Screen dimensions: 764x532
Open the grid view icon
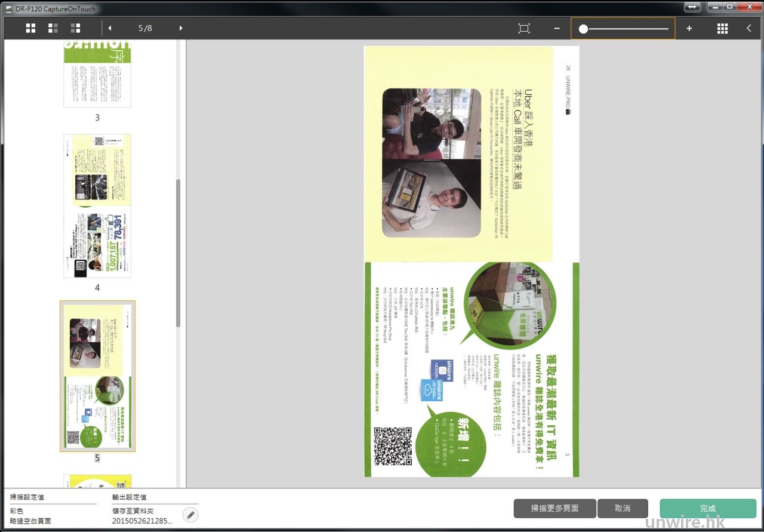pyautogui.click(x=722, y=28)
